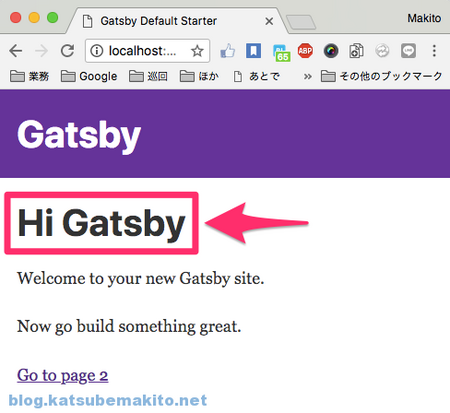The height and width of the screenshot is (413, 450).
Task: Bookmark this page with the star icon
Action: tap(197, 51)
